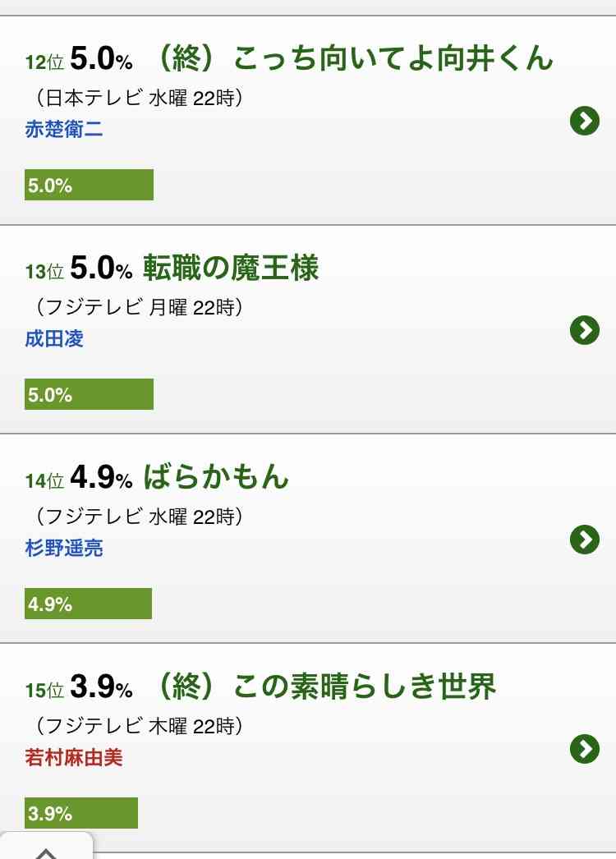Tap the scroll-to-top chevron button
This screenshot has height=859, width=616.
(46, 847)
